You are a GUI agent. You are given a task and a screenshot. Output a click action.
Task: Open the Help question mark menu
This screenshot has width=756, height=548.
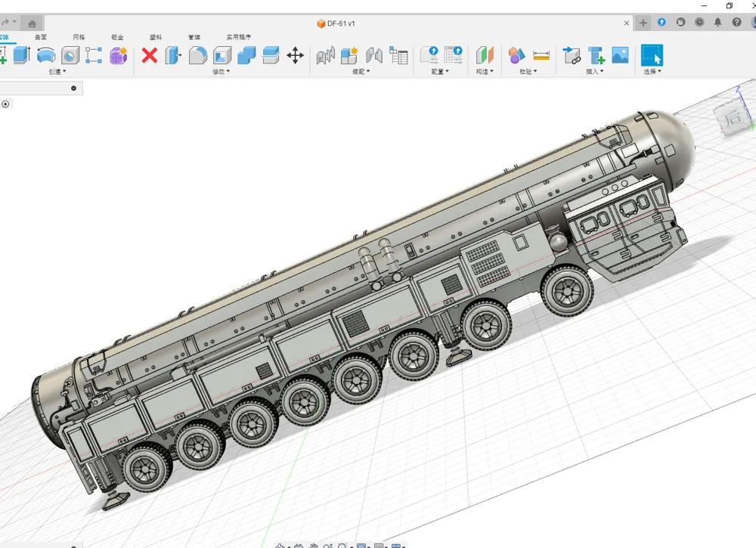(736, 22)
